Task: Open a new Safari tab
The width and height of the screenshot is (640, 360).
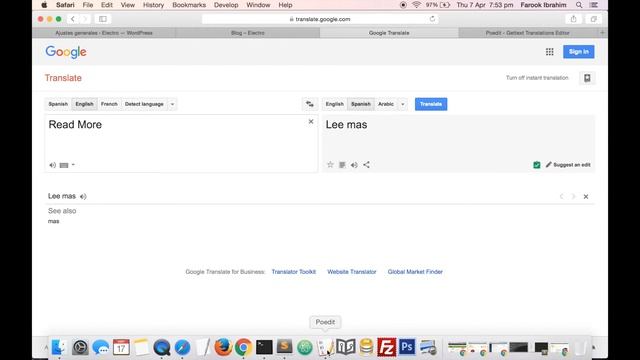Action: click(602, 33)
